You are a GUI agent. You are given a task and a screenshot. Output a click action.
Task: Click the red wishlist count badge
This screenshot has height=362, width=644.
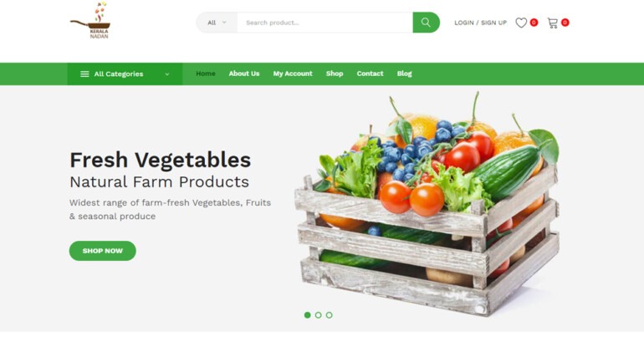pos(534,23)
